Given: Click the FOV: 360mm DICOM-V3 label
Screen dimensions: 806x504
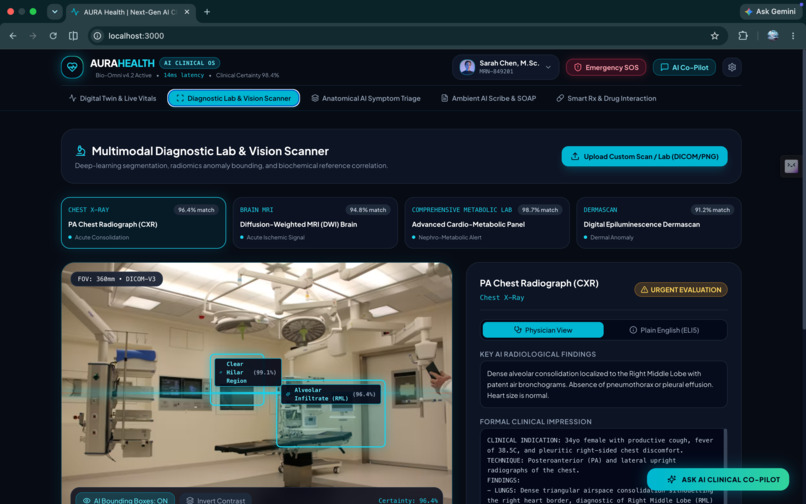Looking at the screenshot, I should (117, 279).
